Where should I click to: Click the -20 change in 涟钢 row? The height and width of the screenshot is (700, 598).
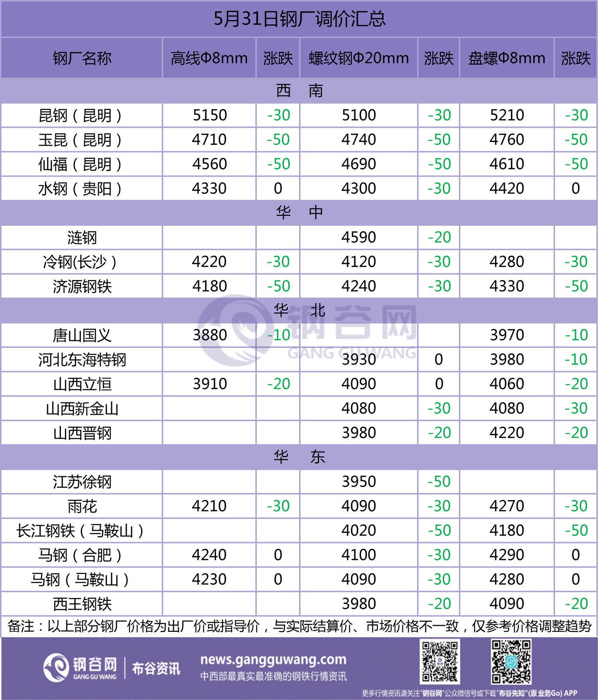click(439, 237)
